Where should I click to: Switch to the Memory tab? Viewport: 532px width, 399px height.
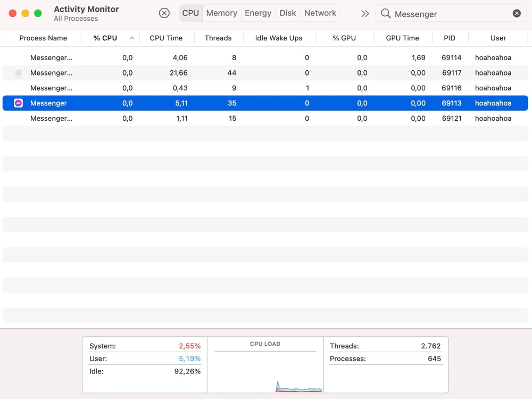point(221,13)
